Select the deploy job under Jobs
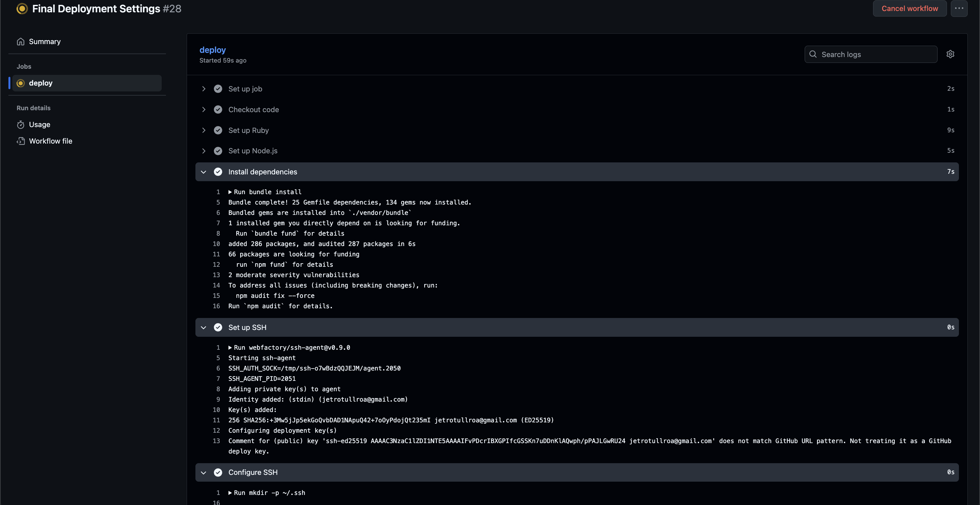Image resolution: width=980 pixels, height=505 pixels. [x=41, y=83]
